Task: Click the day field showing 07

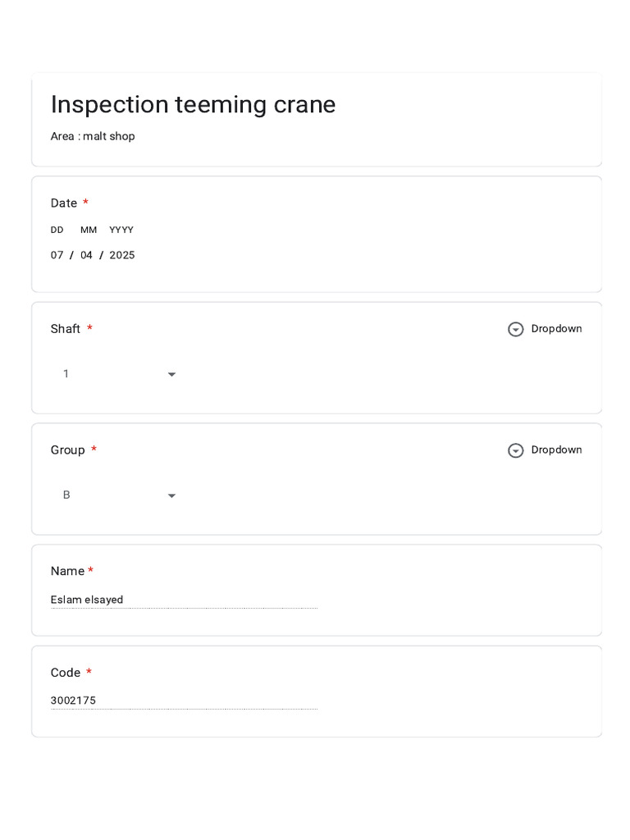Action: coord(57,256)
